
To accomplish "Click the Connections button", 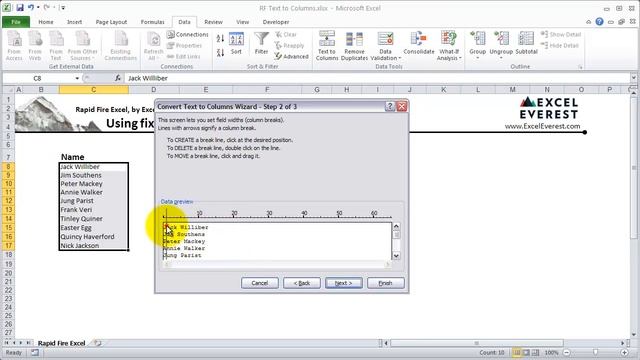I will (x=187, y=35).
